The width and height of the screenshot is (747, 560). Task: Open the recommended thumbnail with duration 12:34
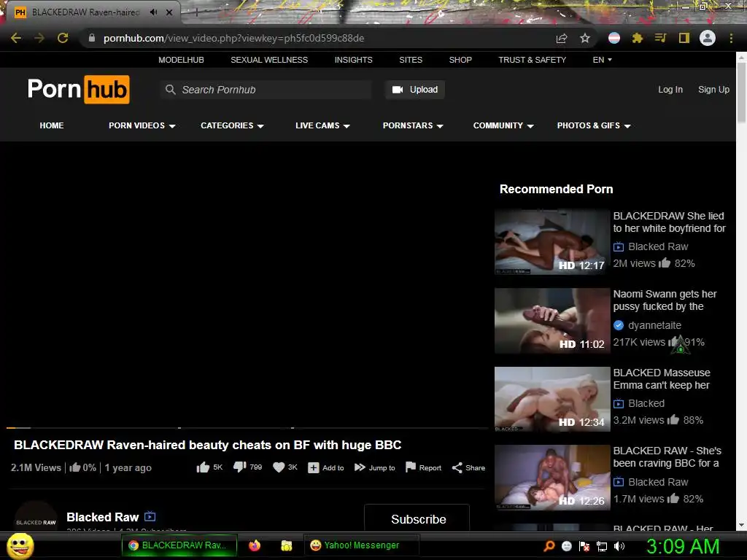(552, 399)
